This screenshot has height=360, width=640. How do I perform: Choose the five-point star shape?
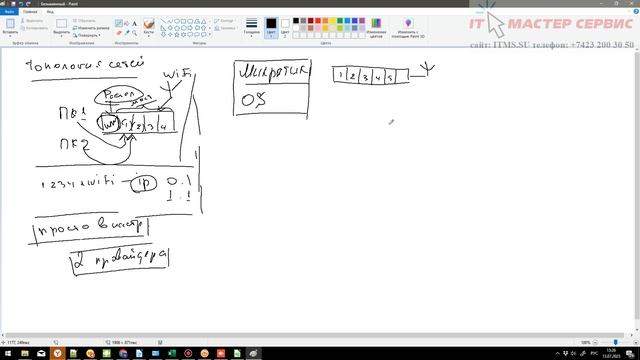click(x=177, y=35)
